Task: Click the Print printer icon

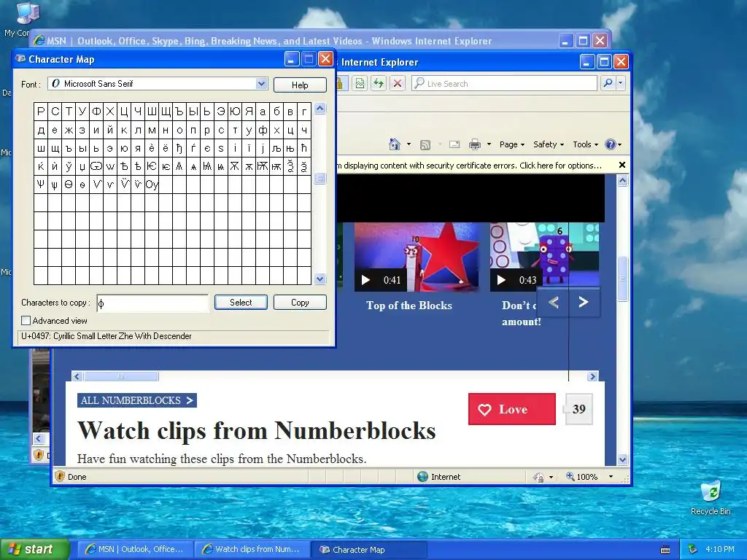Action: click(x=475, y=145)
